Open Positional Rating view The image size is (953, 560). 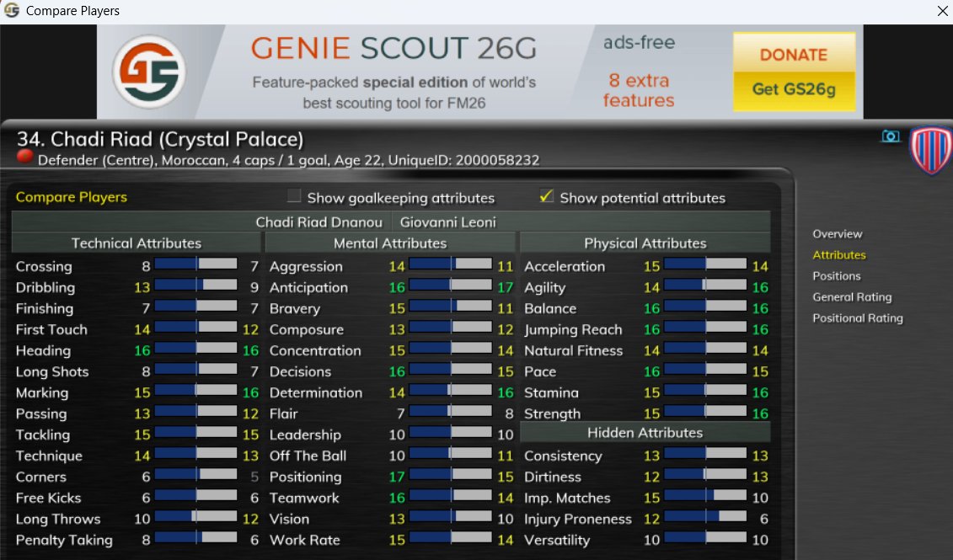858,318
